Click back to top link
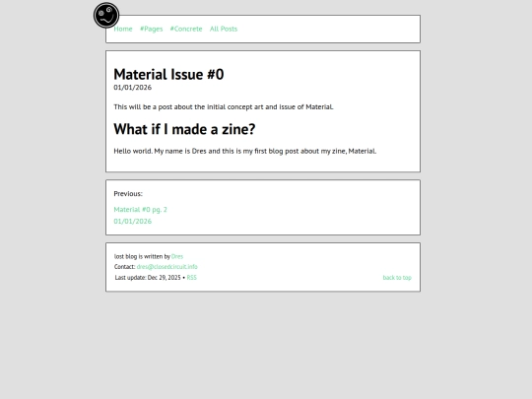532x399 pixels. click(x=397, y=278)
